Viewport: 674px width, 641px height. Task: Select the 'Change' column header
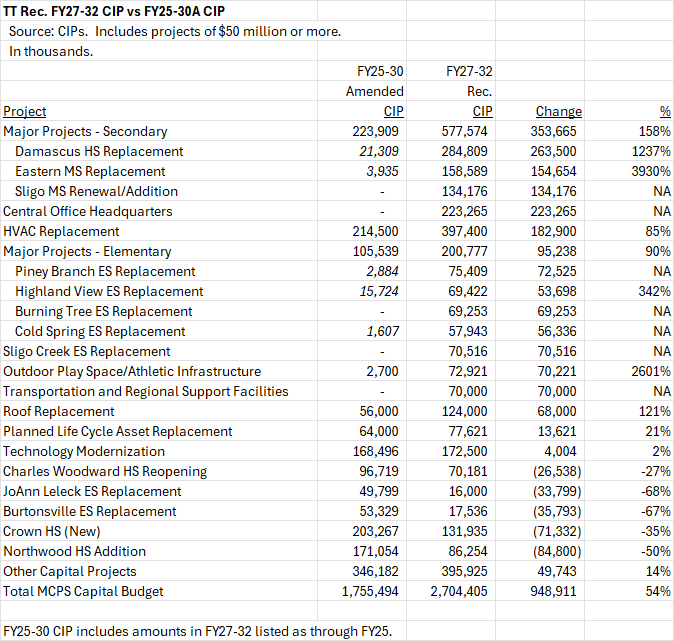[x=558, y=111]
